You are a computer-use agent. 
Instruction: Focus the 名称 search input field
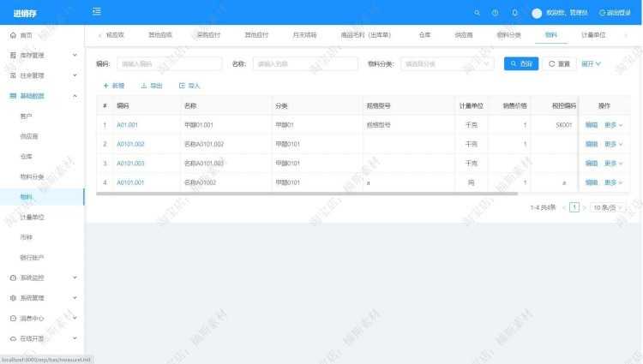point(305,64)
